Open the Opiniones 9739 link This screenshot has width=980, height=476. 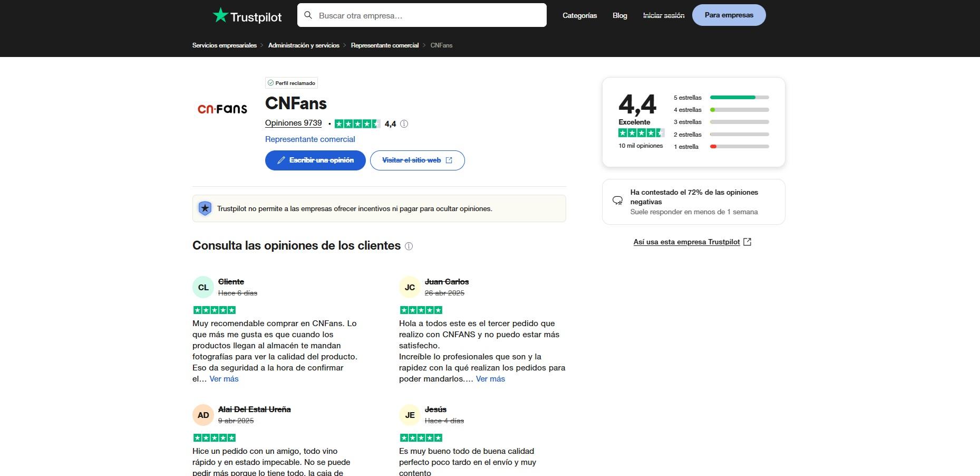pyautogui.click(x=293, y=123)
